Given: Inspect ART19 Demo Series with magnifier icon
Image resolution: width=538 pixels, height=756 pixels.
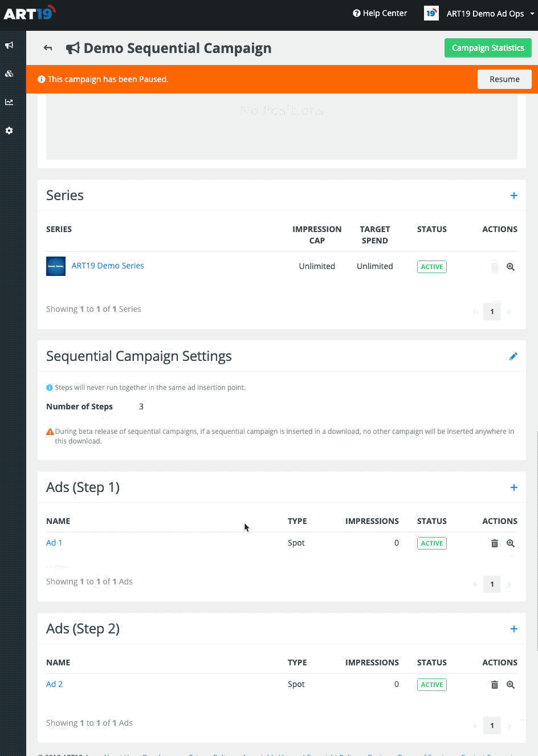Looking at the screenshot, I should point(511,267).
